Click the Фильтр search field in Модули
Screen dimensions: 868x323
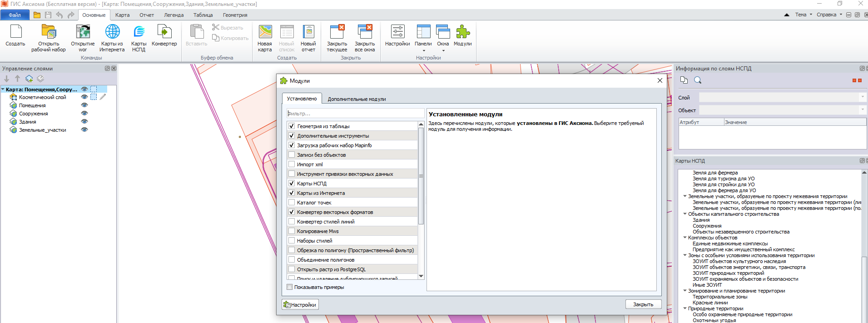coord(355,114)
